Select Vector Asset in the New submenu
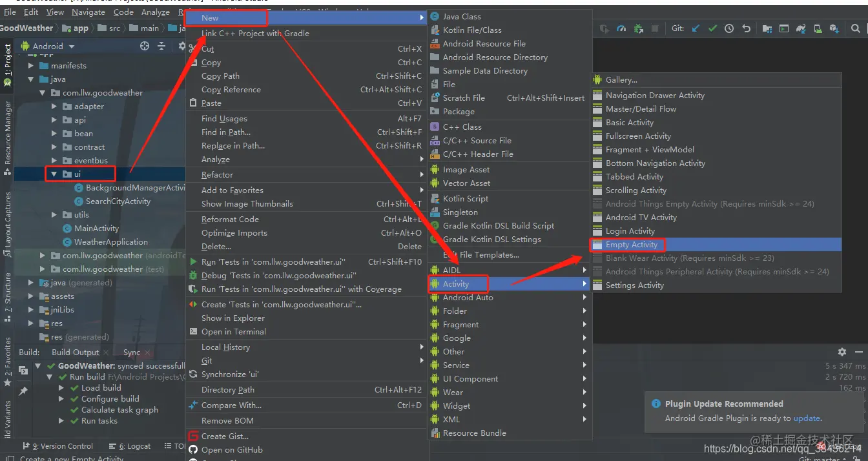The width and height of the screenshot is (868, 461). point(510,183)
